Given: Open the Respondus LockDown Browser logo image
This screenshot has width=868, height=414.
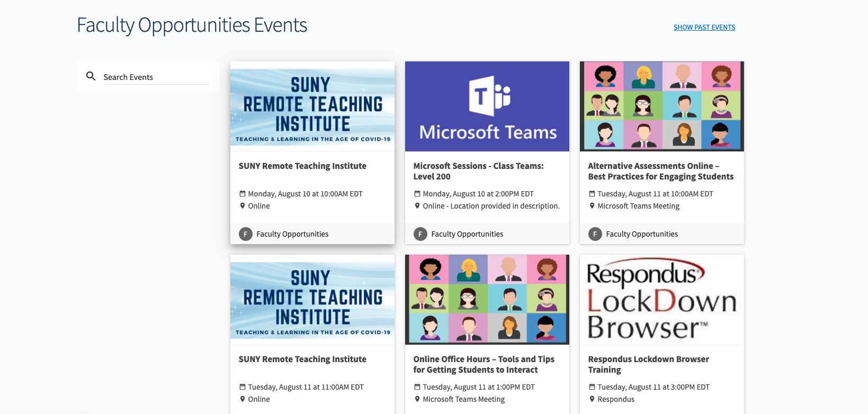Looking at the screenshot, I should (x=662, y=300).
